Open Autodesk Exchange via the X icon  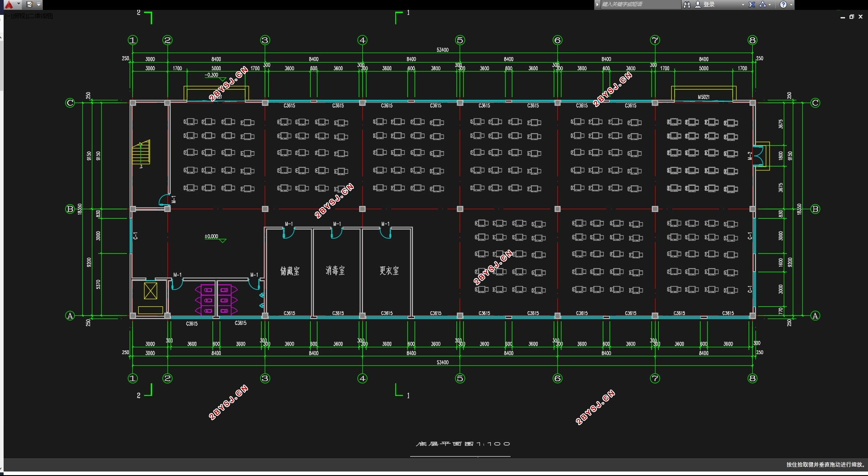coord(752,4)
